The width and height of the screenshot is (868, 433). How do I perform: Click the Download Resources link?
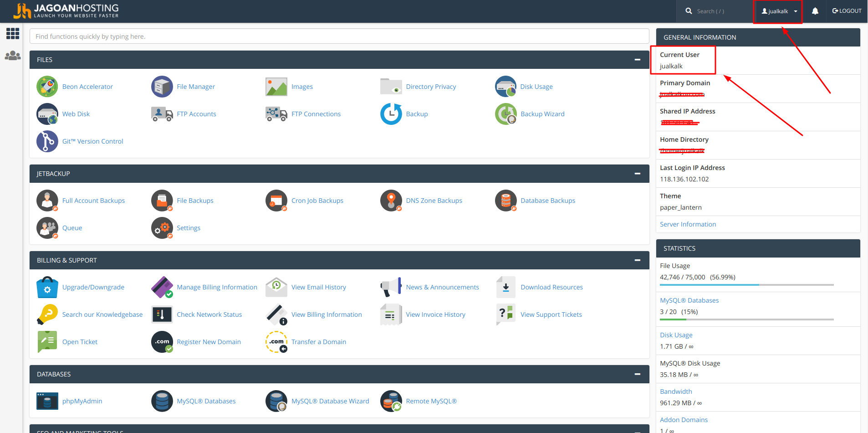(551, 287)
